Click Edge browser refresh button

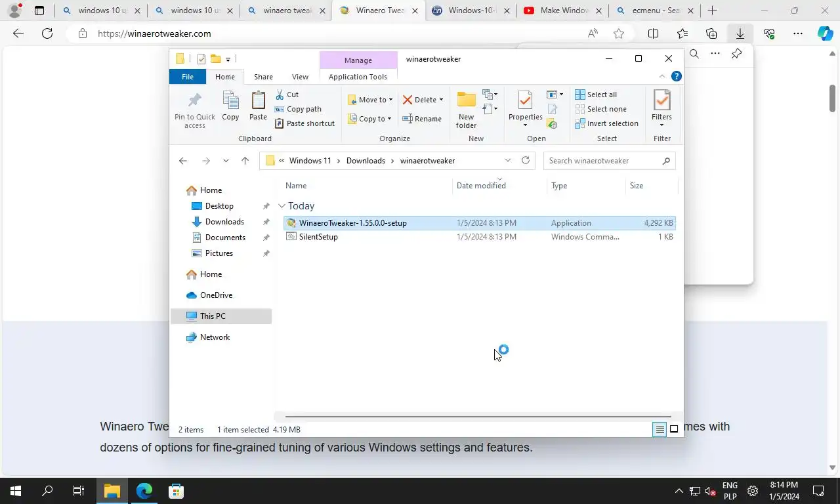(x=47, y=33)
